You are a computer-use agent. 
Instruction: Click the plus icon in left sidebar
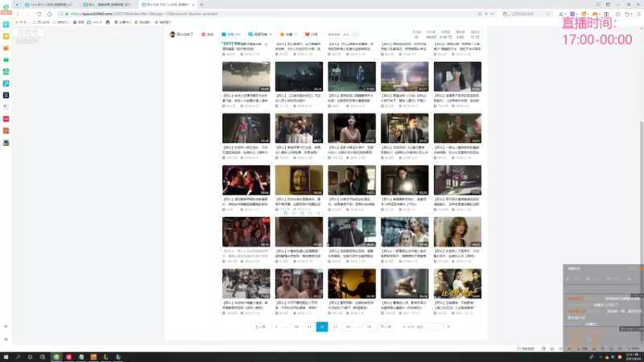click(6, 327)
